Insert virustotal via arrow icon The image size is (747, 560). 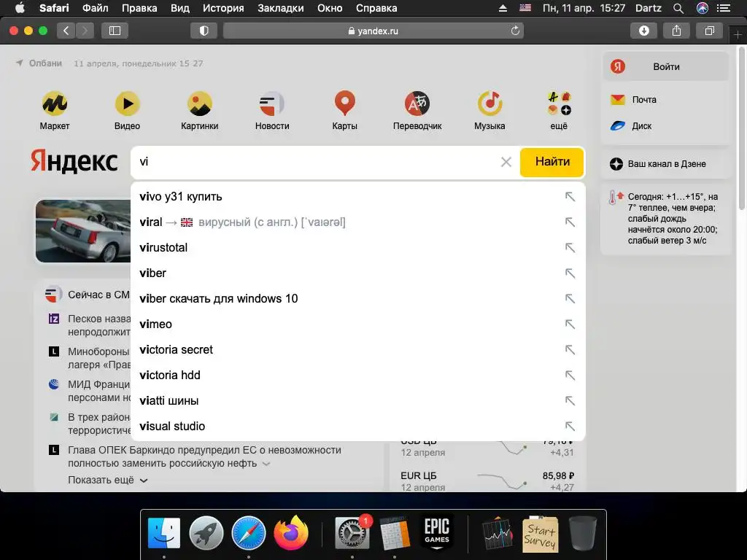(570, 248)
